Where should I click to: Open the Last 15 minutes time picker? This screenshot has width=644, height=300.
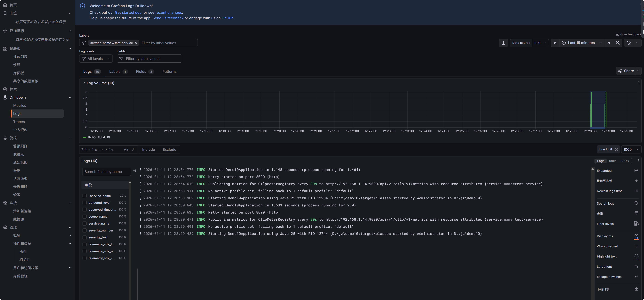tap(581, 43)
